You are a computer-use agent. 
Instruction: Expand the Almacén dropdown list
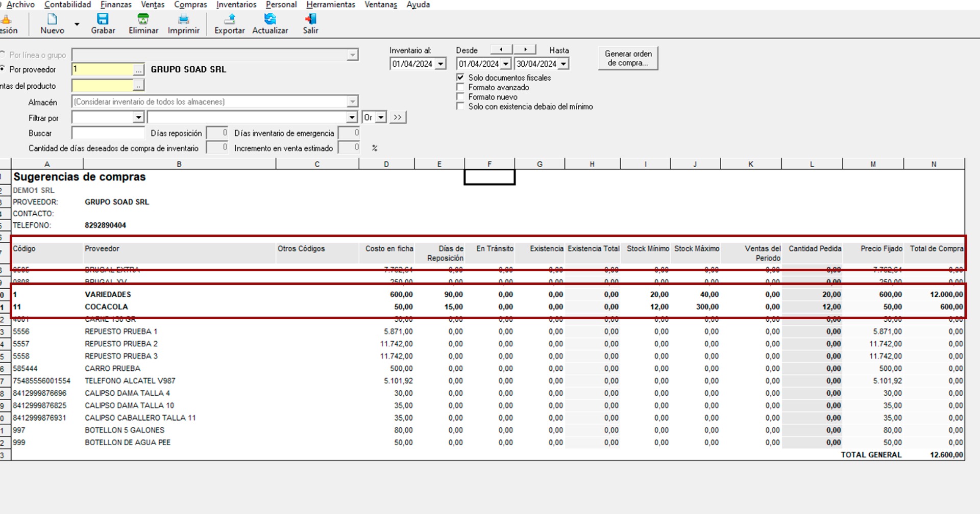pos(352,102)
